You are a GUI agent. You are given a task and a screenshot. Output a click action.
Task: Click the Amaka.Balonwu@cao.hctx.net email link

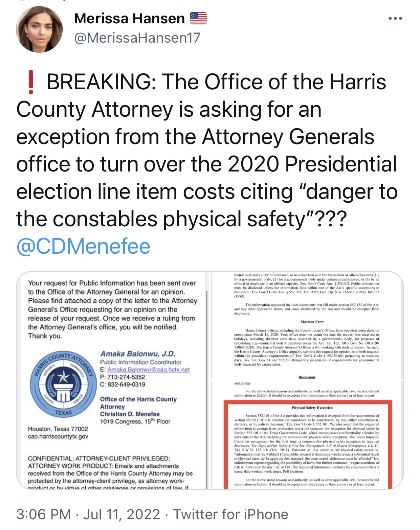point(149,370)
